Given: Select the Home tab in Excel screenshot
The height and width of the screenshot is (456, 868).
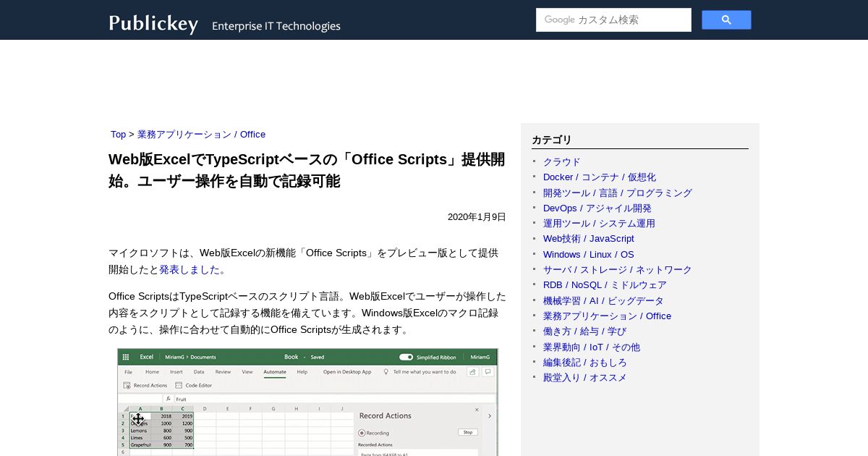Looking at the screenshot, I should coord(152,372).
